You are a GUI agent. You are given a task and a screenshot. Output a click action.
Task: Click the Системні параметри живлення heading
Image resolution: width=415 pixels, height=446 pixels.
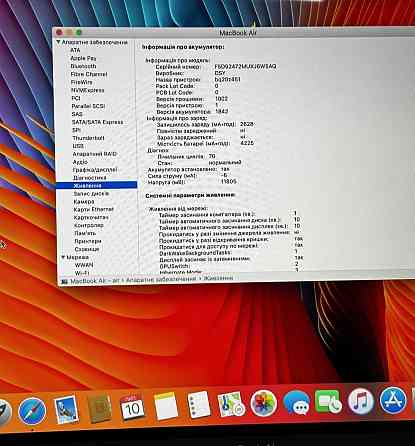coord(190,195)
